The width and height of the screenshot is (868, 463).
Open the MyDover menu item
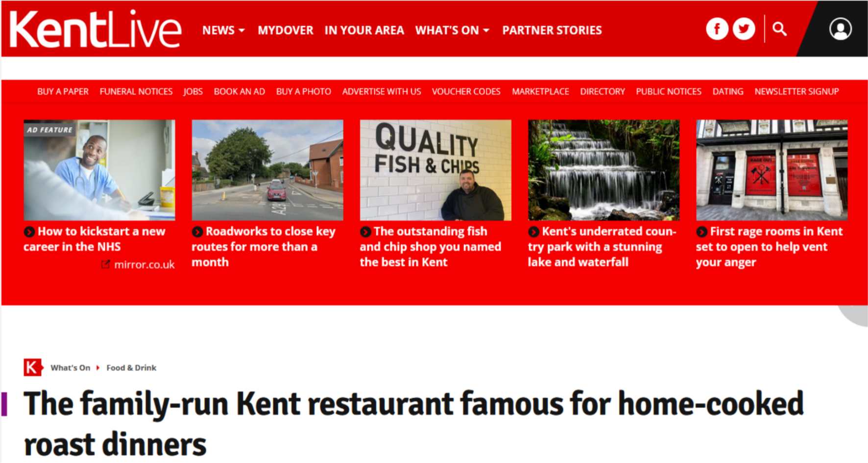[286, 30]
